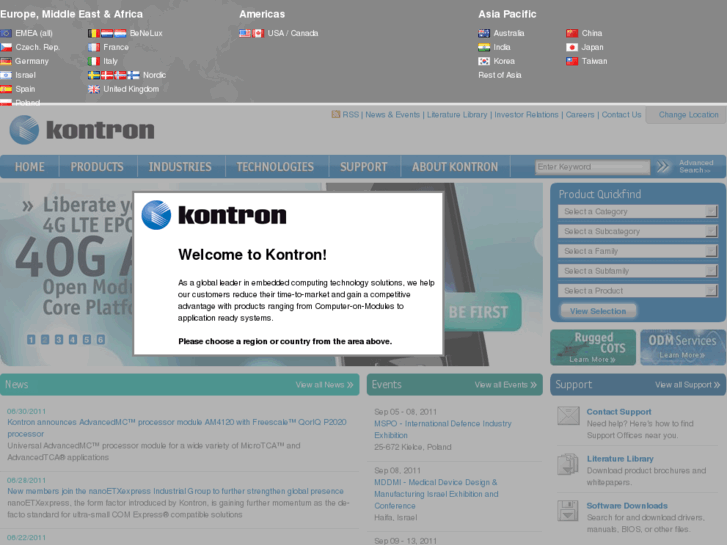Image resolution: width=727 pixels, height=545 pixels.
Task: Open the nanoETXexpress Industrial Group news article
Action: click(175, 491)
